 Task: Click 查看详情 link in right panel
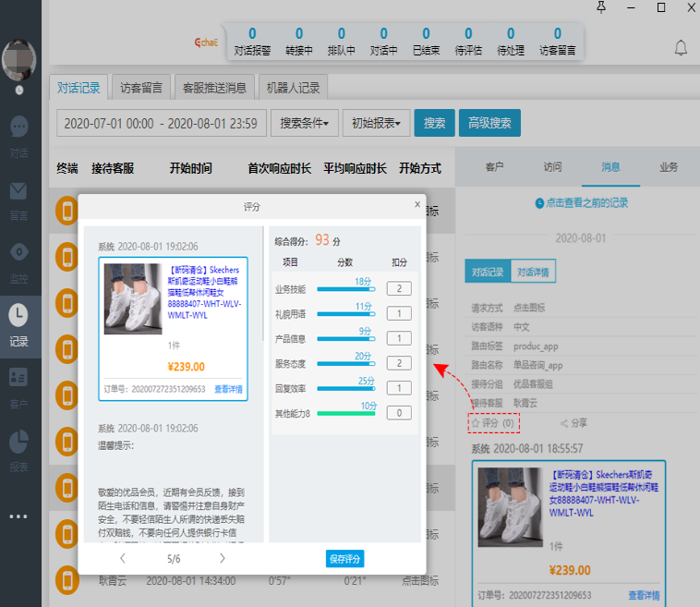tap(644, 595)
